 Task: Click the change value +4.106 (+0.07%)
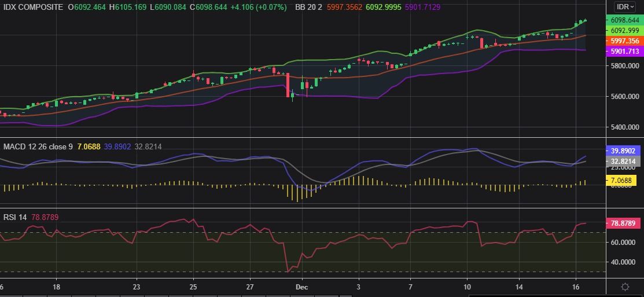258,8
